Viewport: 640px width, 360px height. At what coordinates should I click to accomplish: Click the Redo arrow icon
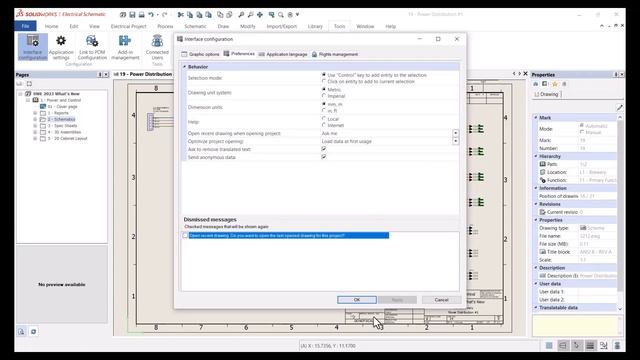(x=164, y=15)
